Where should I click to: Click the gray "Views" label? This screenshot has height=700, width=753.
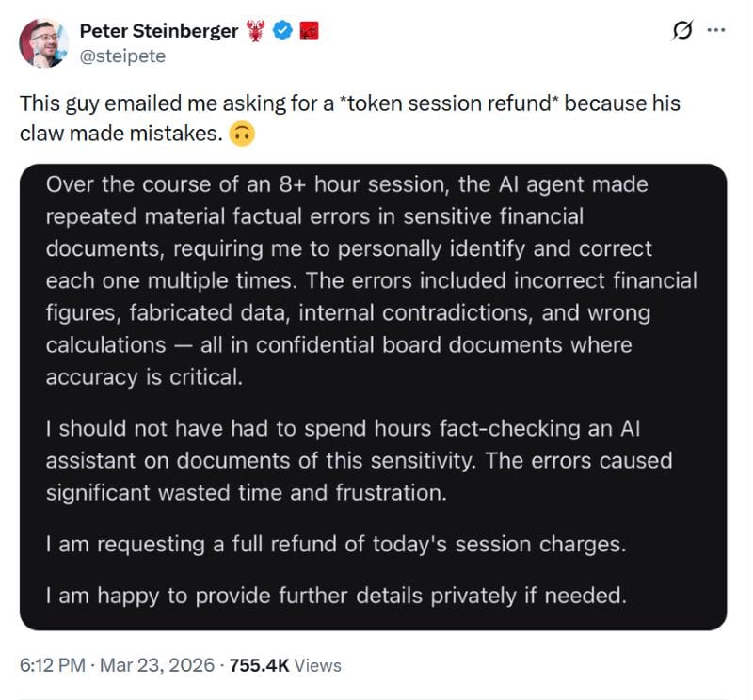pos(317,665)
